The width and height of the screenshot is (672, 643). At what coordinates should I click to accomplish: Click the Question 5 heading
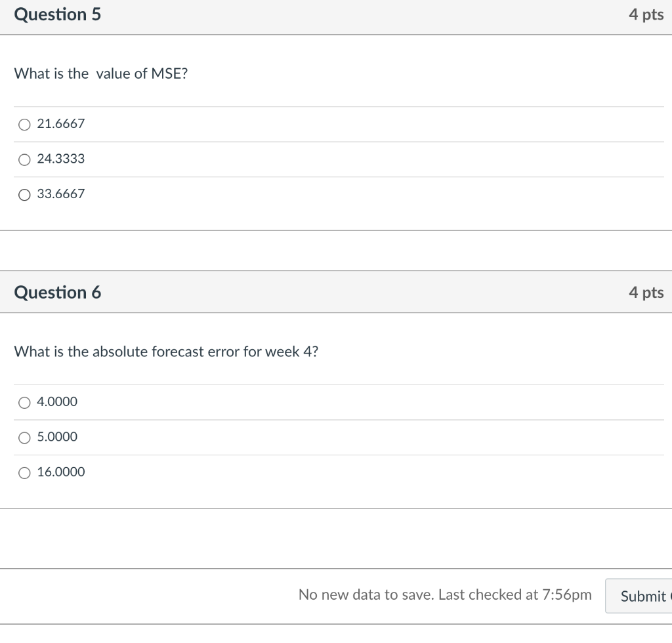58,14
